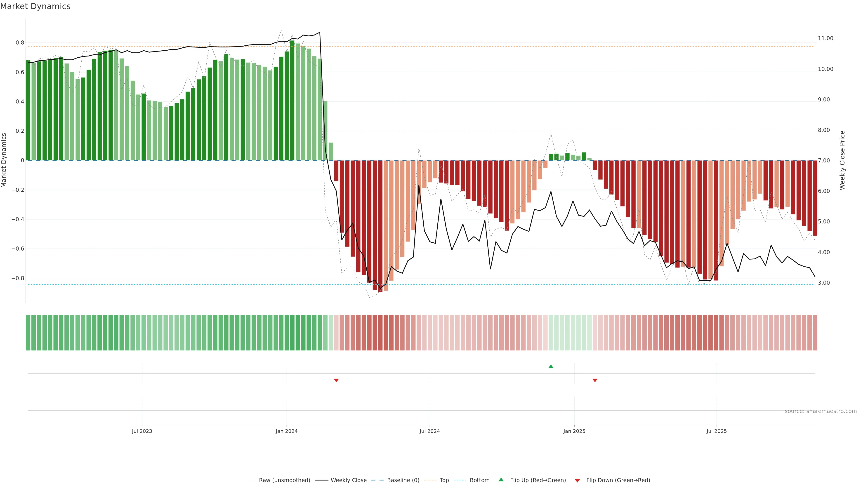The image size is (868, 488).
Task: Click the Top legend line swatch
Action: (x=430, y=480)
